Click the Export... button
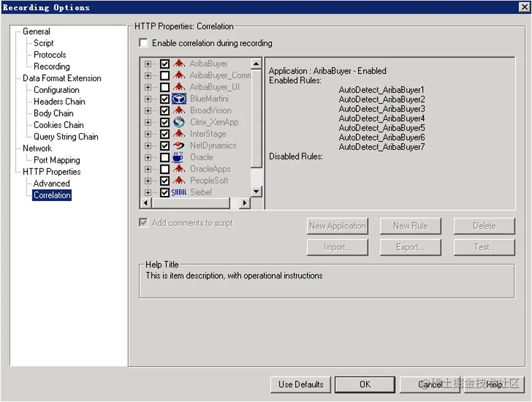 click(x=411, y=247)
